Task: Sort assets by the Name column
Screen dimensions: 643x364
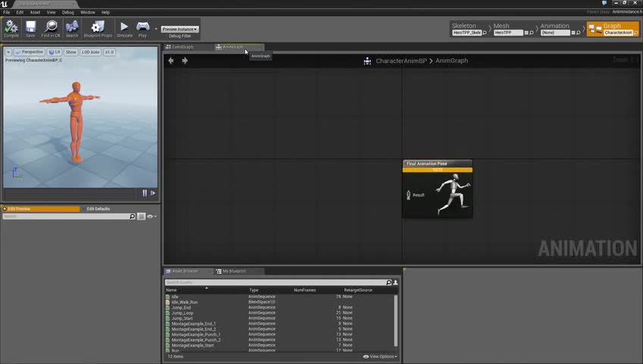Action: click(171, 290)
